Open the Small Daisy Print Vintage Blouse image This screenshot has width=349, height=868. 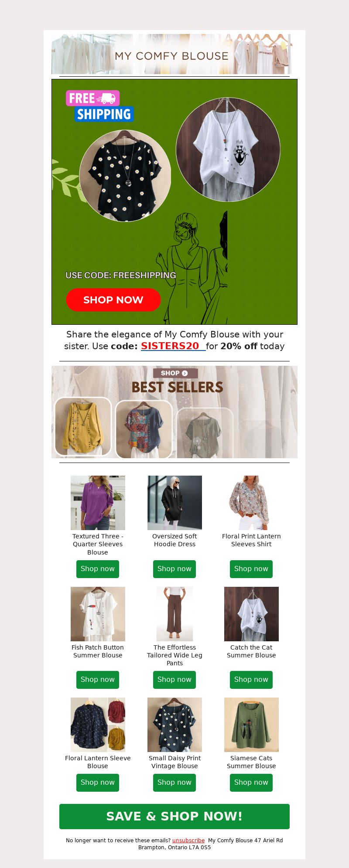tap(174, 725)
